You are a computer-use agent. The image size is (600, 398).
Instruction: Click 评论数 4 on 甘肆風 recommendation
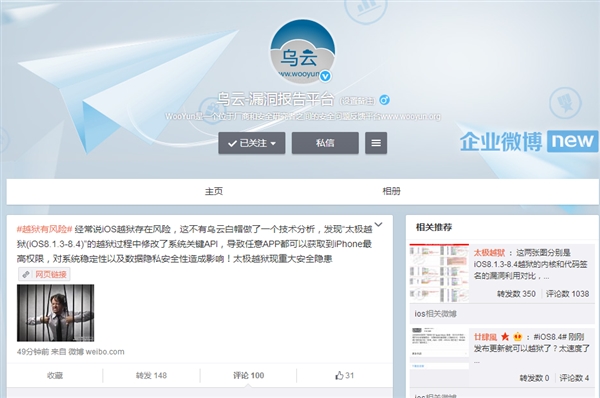(574, 378)
